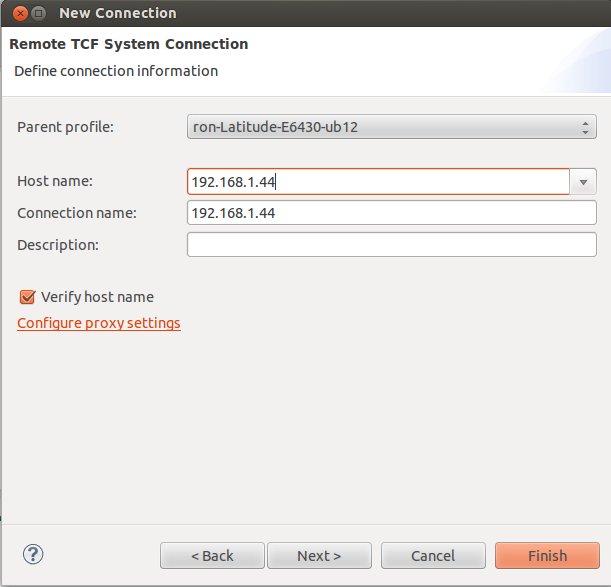Click the empty Description field

click(392, 245)
